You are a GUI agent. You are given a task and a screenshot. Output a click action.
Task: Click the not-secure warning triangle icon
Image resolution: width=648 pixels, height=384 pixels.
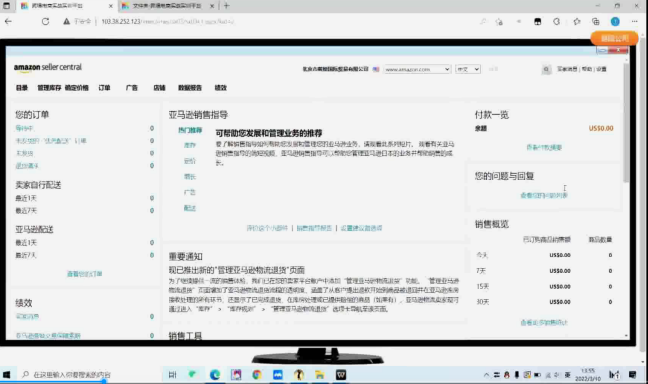[66, 21]
